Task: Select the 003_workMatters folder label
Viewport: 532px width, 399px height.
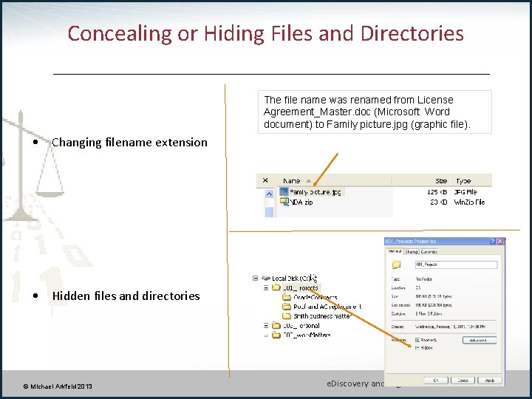Action: tap(307, 335)
